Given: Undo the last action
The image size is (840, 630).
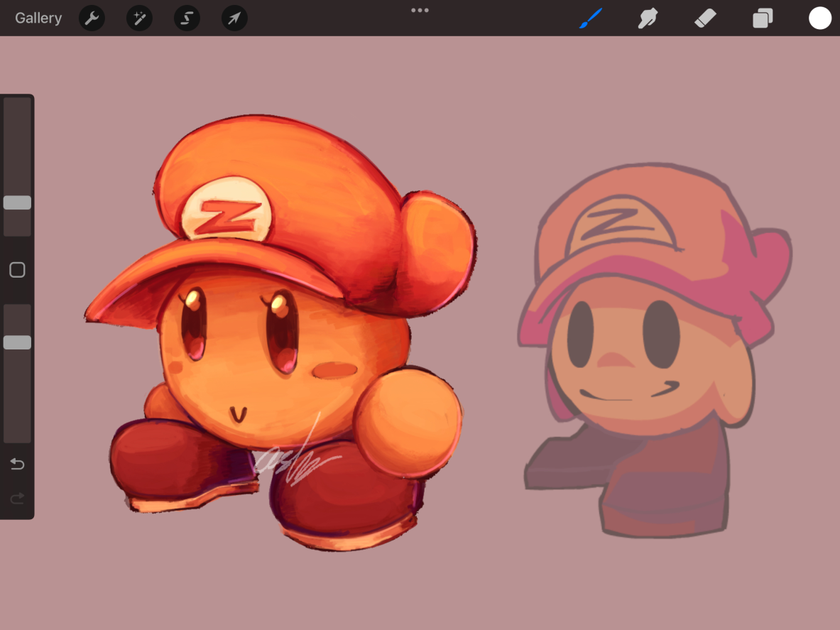Looking at the screenshot, I should 17,465.
